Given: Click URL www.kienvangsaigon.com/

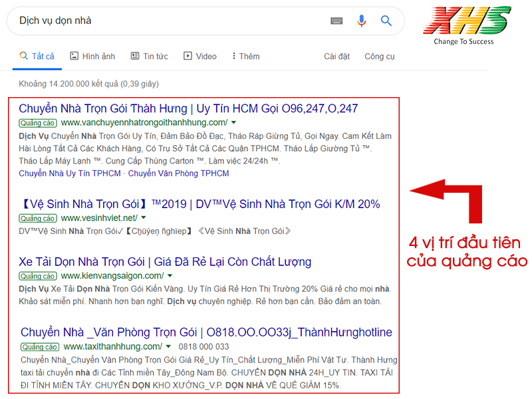Looking at the screenshot, I should pos(112,276).
